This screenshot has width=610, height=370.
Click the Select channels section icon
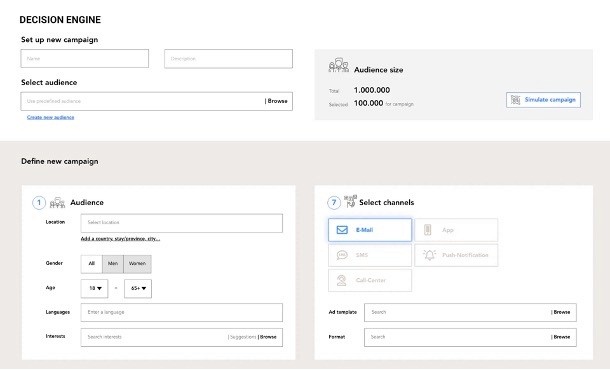(x=350, y=201)
